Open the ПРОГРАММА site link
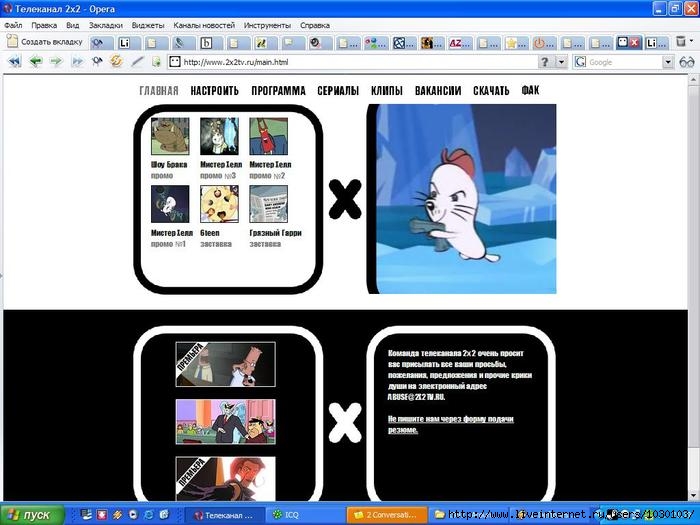Screen dimensions: 700x525 point(278,91)
